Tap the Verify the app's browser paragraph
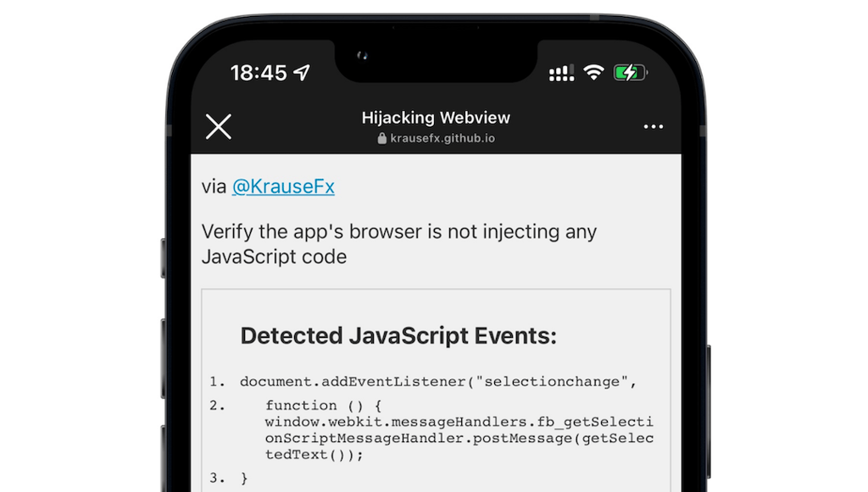The width and height of the screenshot is (868, 492). pos(399,244)
